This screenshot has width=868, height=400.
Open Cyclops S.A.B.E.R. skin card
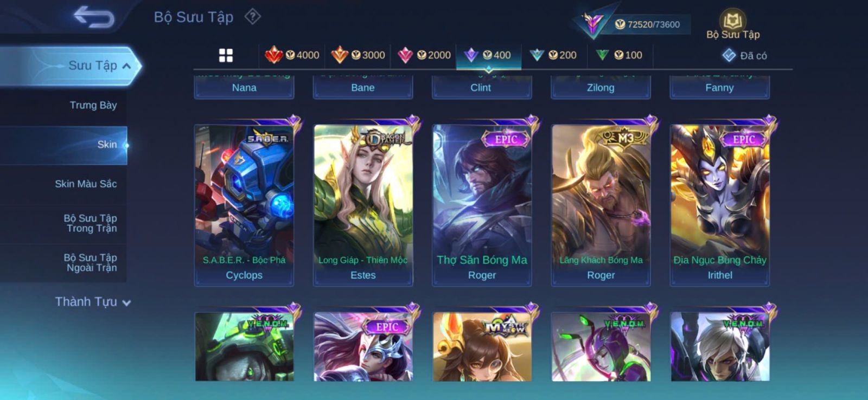click(x=244, y=204)
